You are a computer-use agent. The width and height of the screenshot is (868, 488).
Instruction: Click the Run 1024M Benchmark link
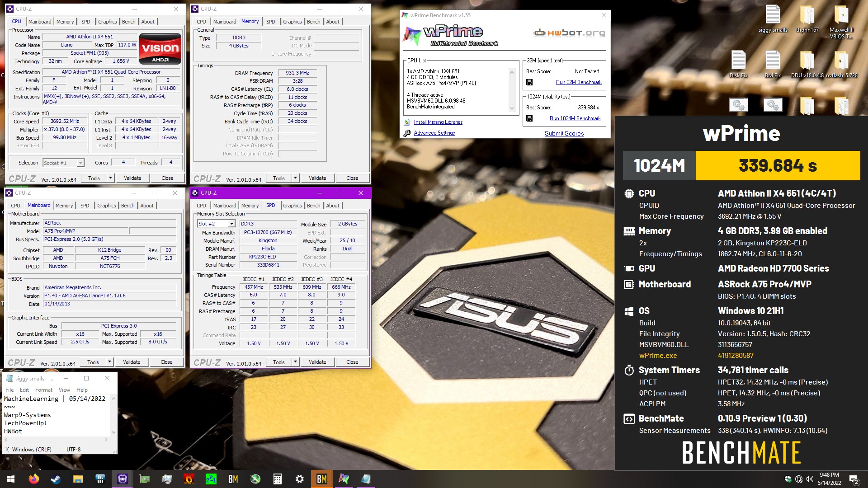pyautogui.click(x=575, y=118)
